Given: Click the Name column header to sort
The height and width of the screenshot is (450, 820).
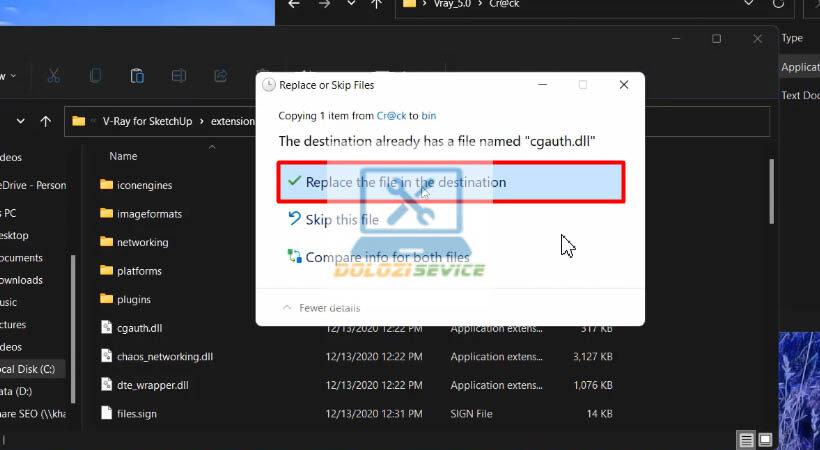Looking at the screenshot, I should [123, 156].
